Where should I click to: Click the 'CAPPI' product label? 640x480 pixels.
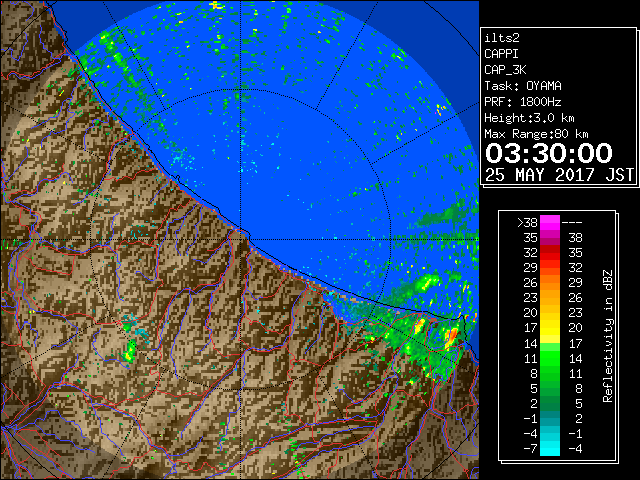tap(501, 54)
